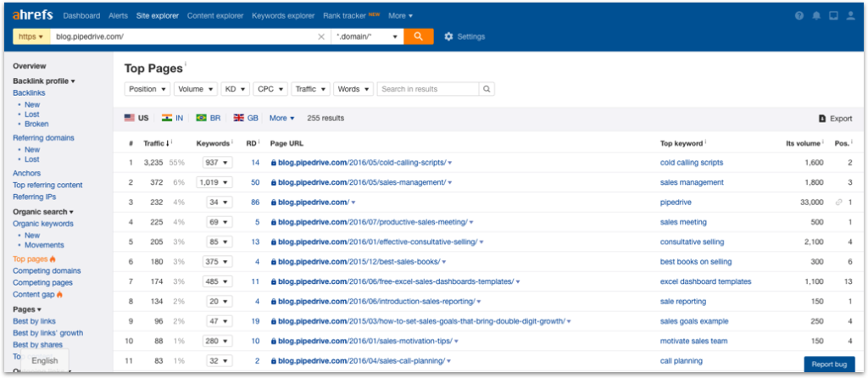The width and height of the screenshot is (868, 378).
Task: Expand the cold-calling-scripts URL arrow
Action: tap(450, 164)
